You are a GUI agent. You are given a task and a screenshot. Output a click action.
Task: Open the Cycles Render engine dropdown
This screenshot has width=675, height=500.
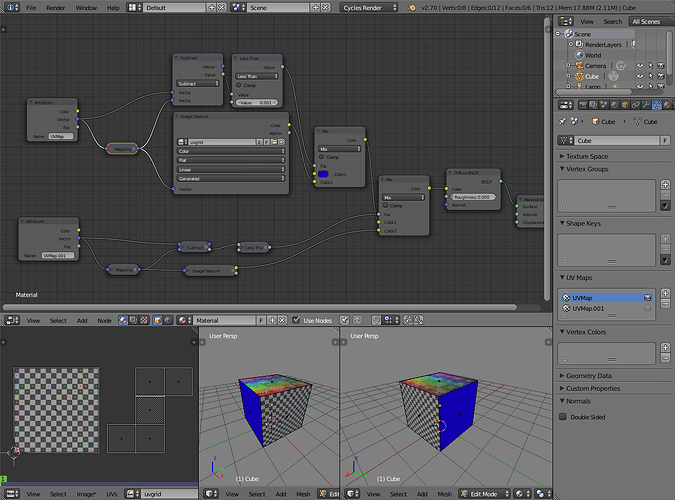369,7
